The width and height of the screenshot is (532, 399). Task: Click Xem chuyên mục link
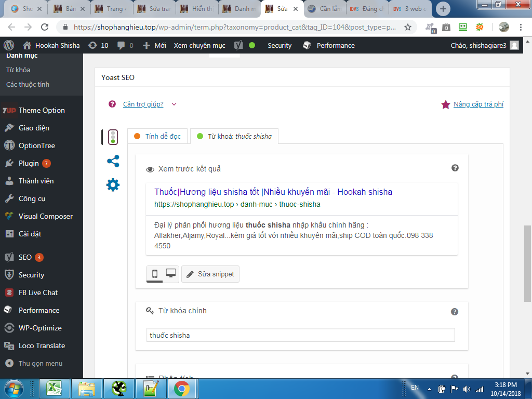(199, 46)
